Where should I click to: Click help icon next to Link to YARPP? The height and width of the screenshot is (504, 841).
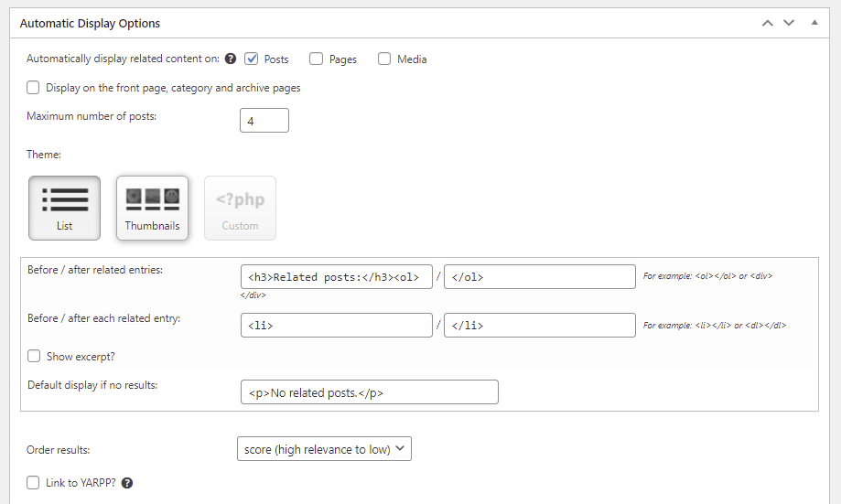[x=127, y=483]
